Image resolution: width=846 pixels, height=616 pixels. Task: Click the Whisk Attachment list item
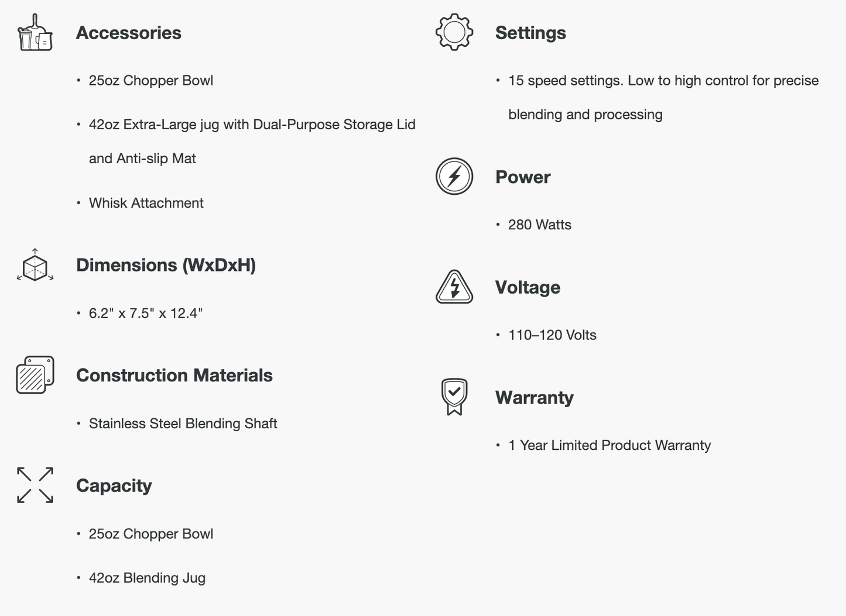point(146,203)
